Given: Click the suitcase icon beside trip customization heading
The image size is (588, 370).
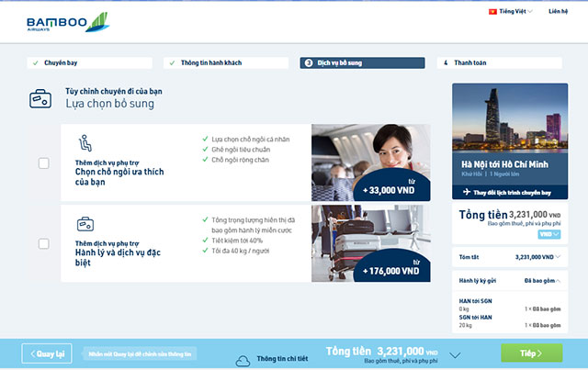Looking at the screenshot, I should tap(40, 98).
